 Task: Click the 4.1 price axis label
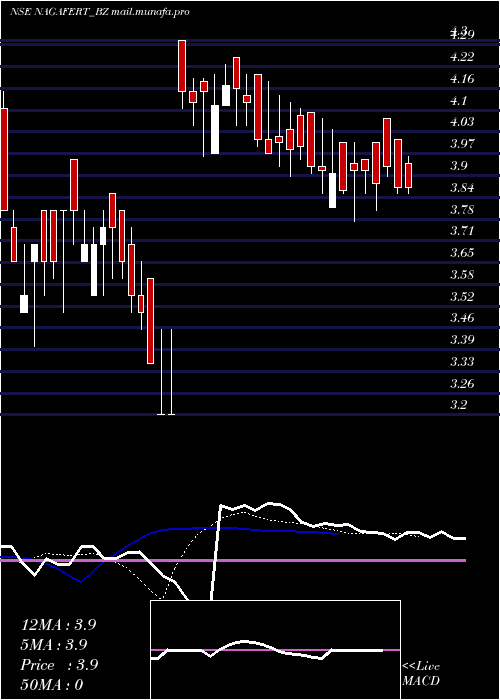(x=458, y=101)
